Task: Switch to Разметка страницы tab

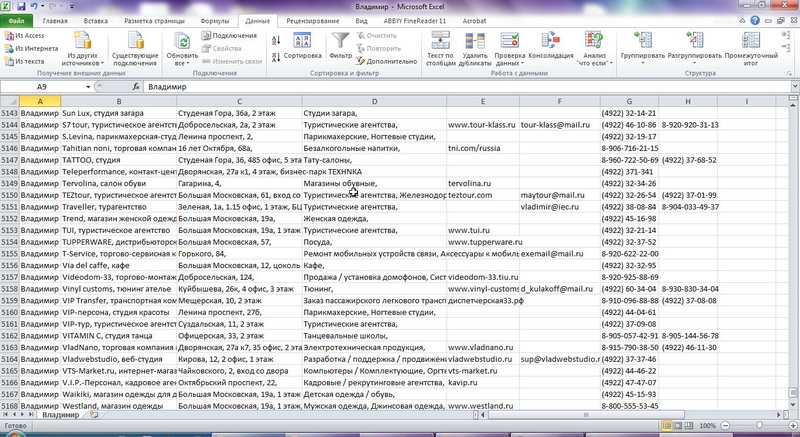Action: click(155, 21)
